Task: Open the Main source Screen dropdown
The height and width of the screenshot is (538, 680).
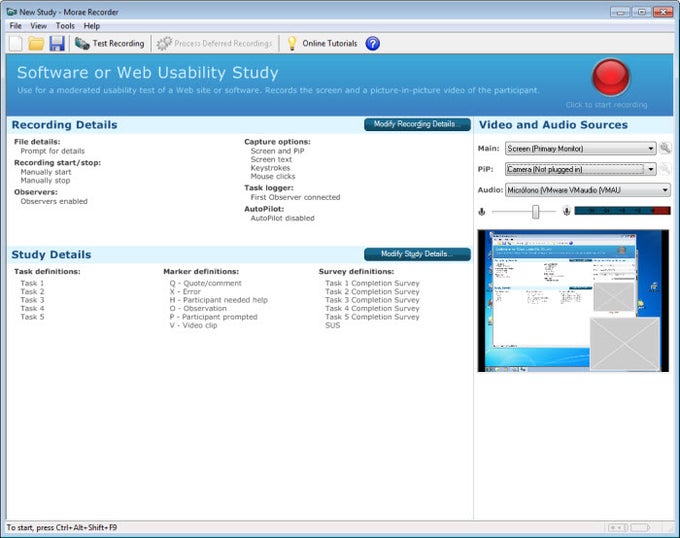Action: click(580, 148)
